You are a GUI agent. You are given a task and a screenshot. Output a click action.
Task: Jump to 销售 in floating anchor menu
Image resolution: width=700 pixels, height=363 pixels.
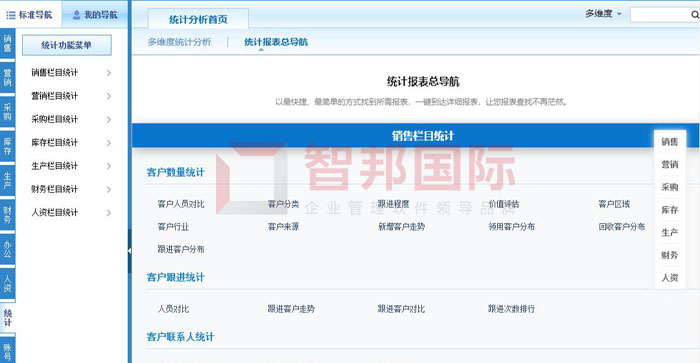click(x=670, y=142)
